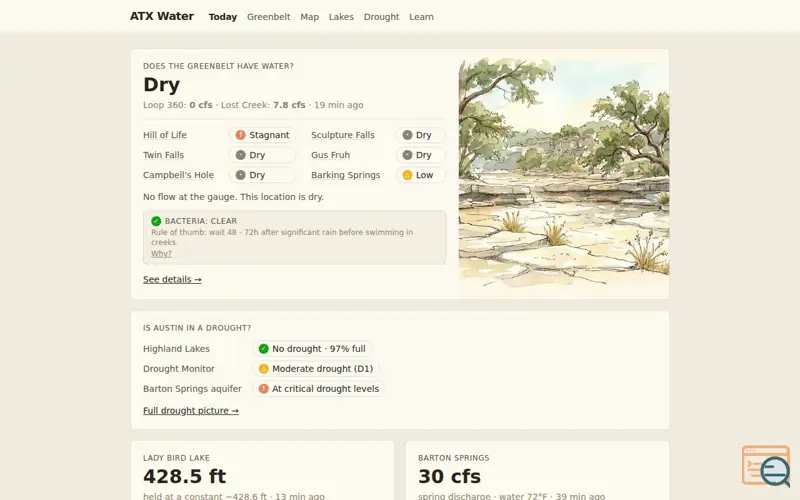The height and width of the screenshot is (500, 800).
Task: Click the Loop 360 0 cfs reading
Action: (x=178, y=105)
